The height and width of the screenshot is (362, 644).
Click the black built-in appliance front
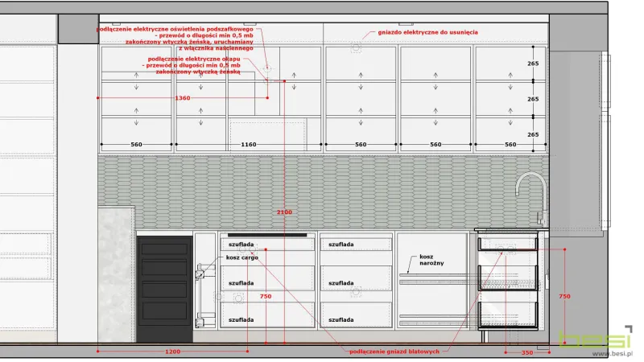coord(165,289)
